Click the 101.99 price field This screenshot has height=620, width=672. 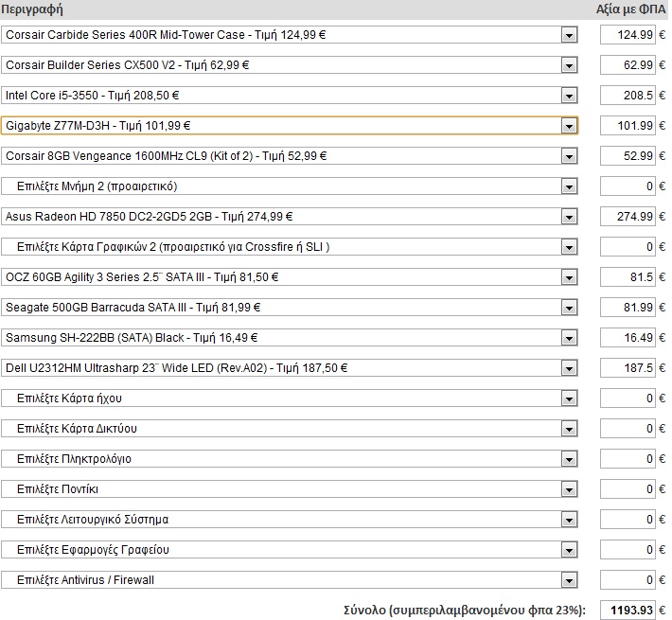628,126
